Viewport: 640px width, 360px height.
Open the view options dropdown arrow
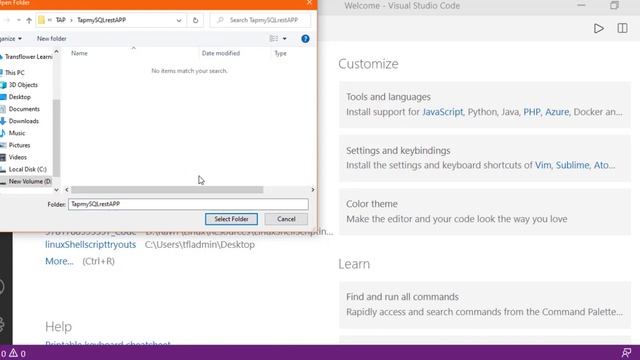[x=284, y=39]
